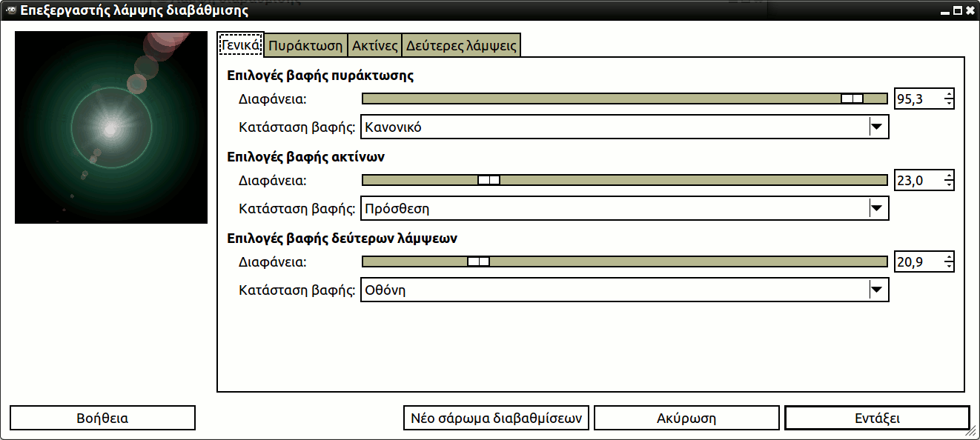Click the Νέο σάρωμα διαβαθμίσεων button
Image resolution: width=980 pixels, height=440 pixels.
tap(496, 418)
